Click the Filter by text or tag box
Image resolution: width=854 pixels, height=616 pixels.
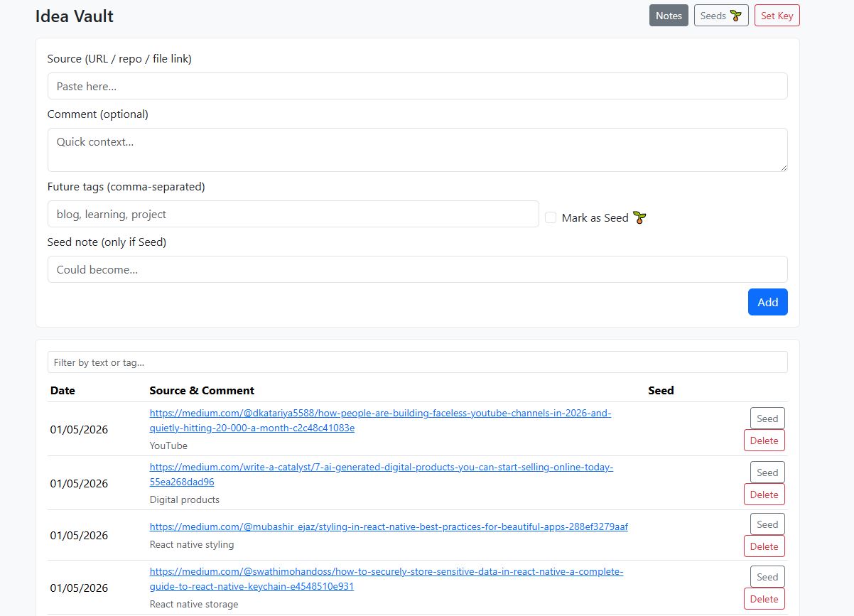point(417,362)
